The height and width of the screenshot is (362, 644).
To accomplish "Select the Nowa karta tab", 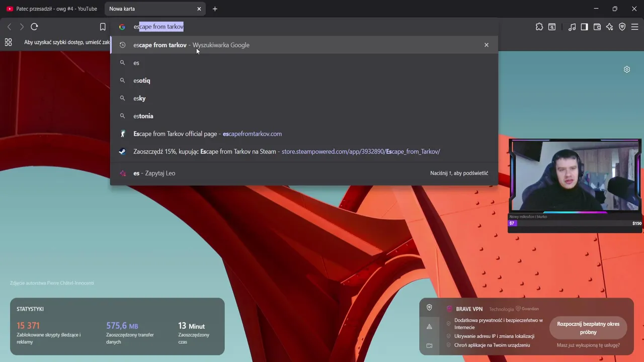I will pyautogui.click(x=155, y=9).
